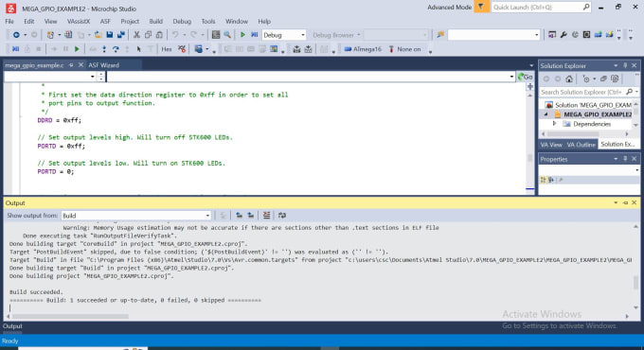Close the mega_gpio_example.c tab
The width and height of the screenshot is (644, 350).
(x=80, y=65)
